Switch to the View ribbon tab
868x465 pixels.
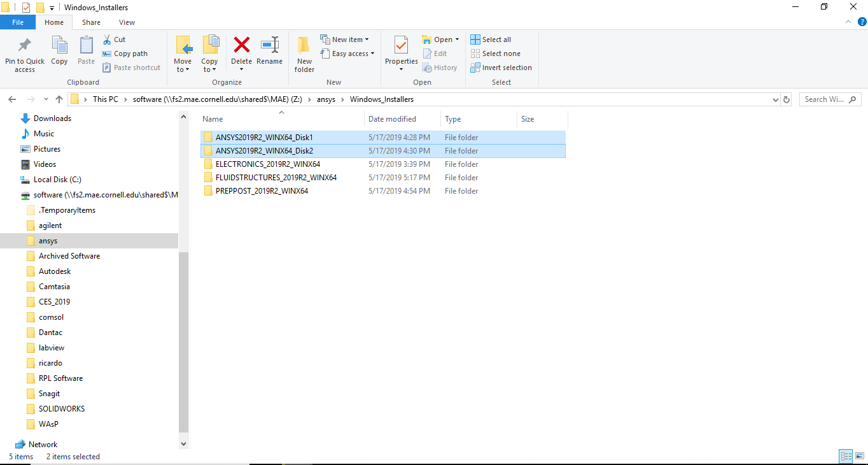click(127, 22)
